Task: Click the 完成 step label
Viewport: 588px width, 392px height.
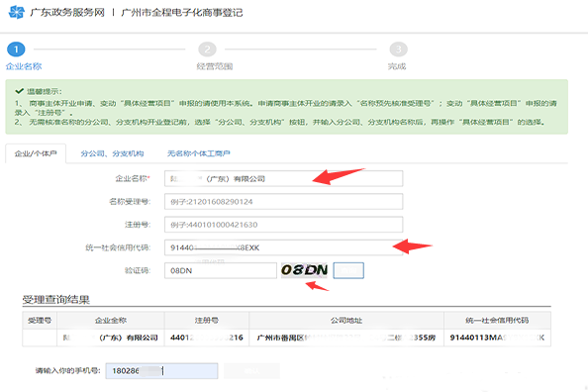Action: coord(397,66)
